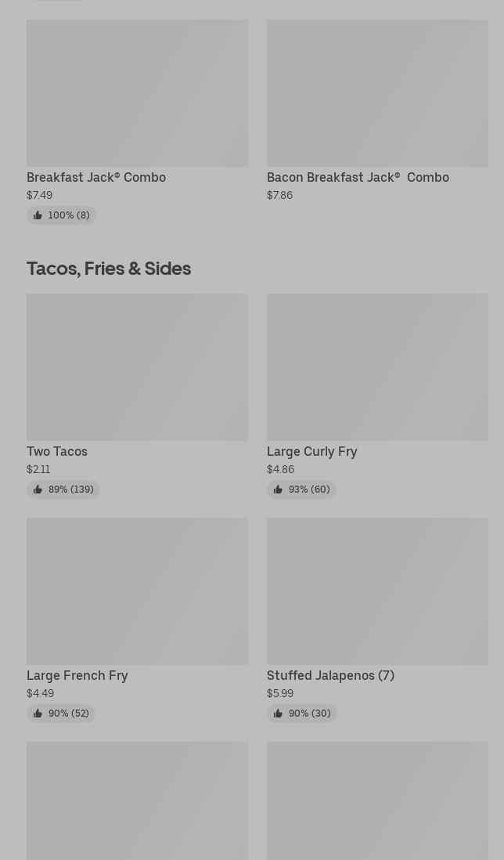
Task: Click the Tacos, Fries & Sides heading
Action: tap(109, 268)
